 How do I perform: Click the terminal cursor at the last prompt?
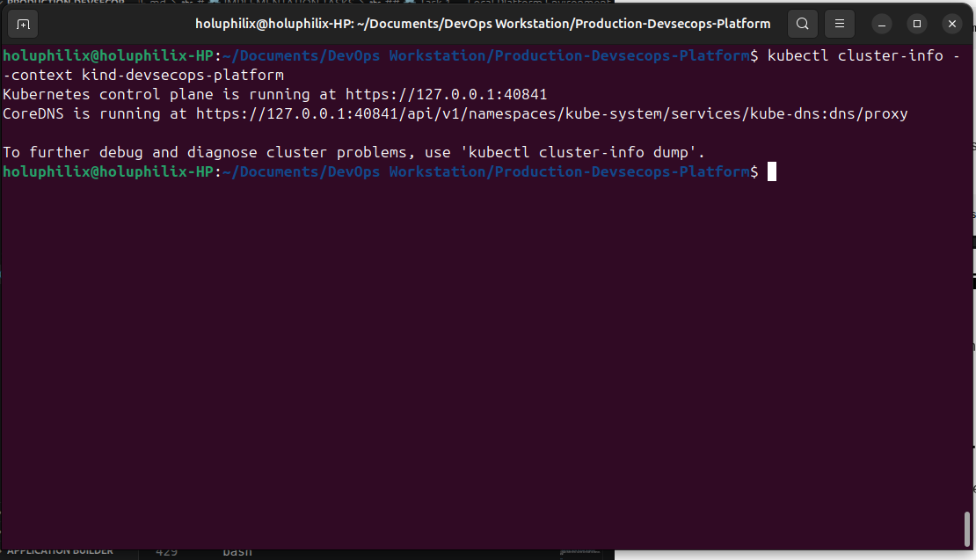pos(772,171)
